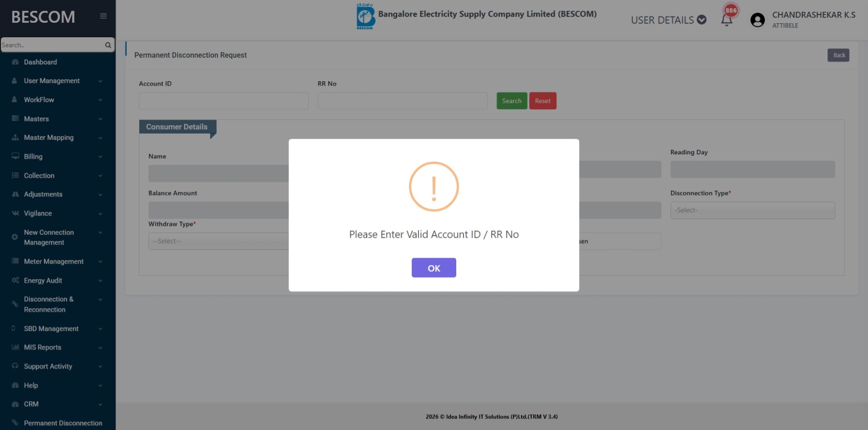Viewport: 868px width, 430px height.
Task: Expand the Masters menu chevron
Action: coord(100,119)
